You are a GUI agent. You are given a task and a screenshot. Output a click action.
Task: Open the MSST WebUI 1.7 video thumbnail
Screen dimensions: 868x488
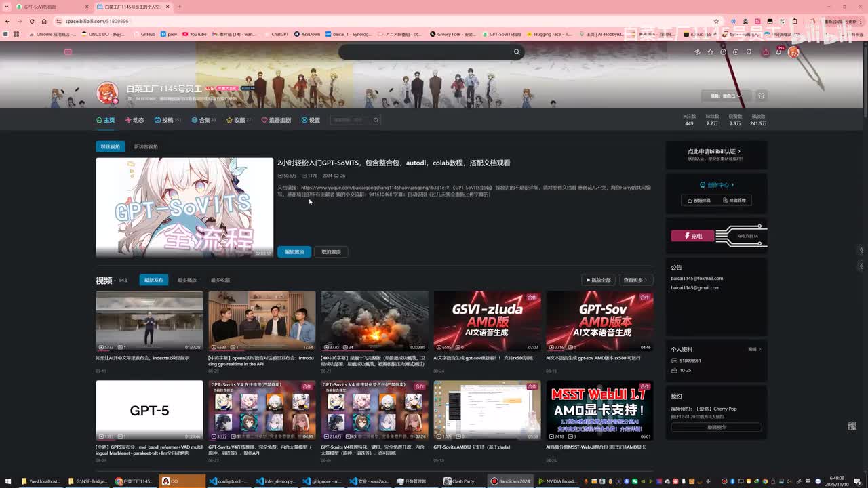(x=600, y=411)
